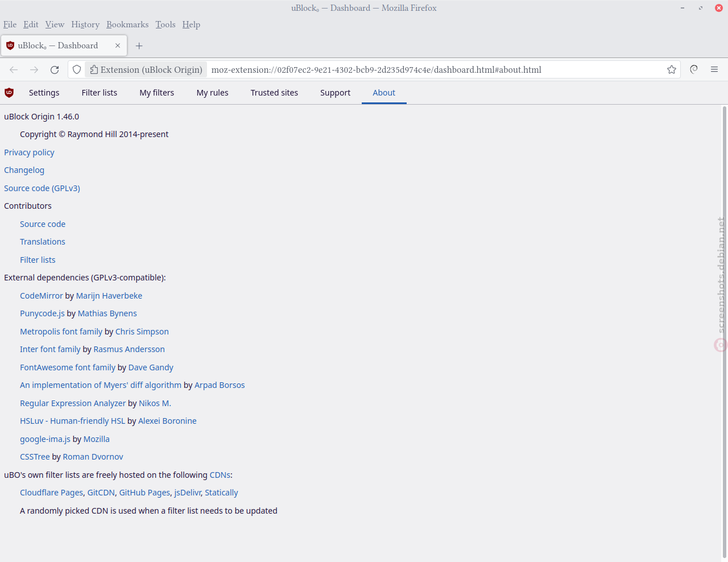
Task: Open the Bookmarks menu
Action: pos(127,24)
